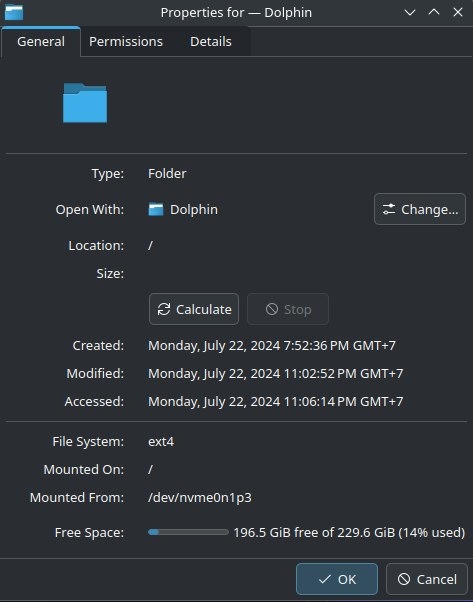Click the disabled Stop button icon
The image size is (473, 602).
(x=272, y=309)
